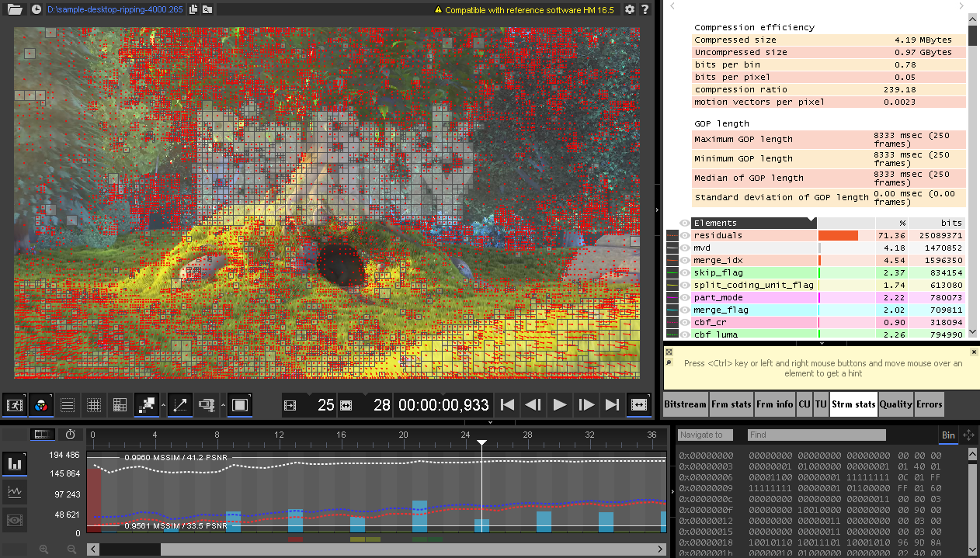The image size is (980, 558).
Task: Switch to the Quality tab
Action: [x=895, y=404]
